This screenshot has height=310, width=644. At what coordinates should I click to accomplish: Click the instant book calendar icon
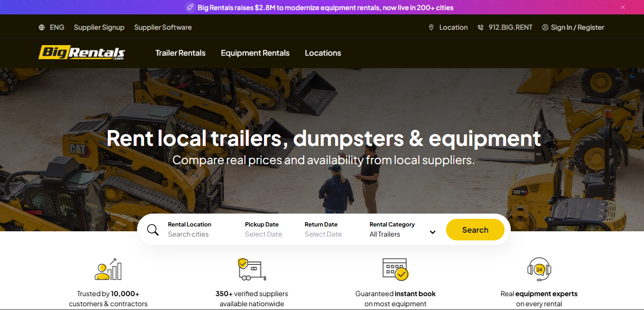395,269
